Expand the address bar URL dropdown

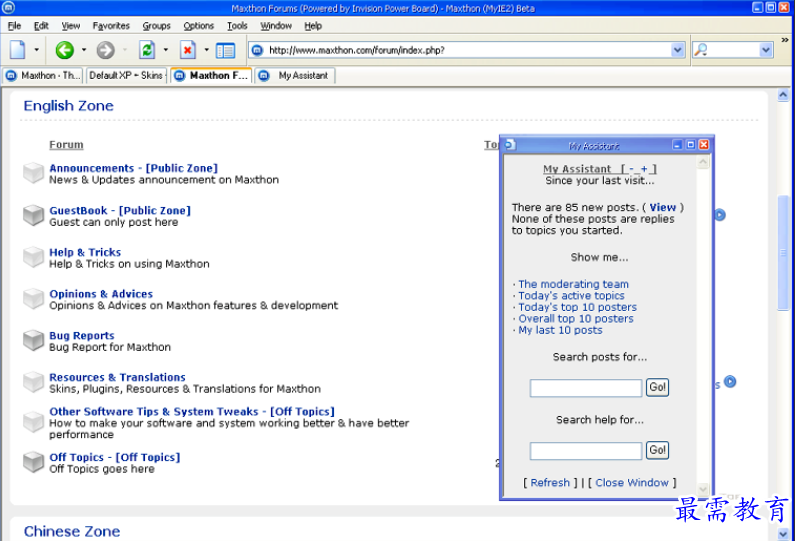point(678,50)
